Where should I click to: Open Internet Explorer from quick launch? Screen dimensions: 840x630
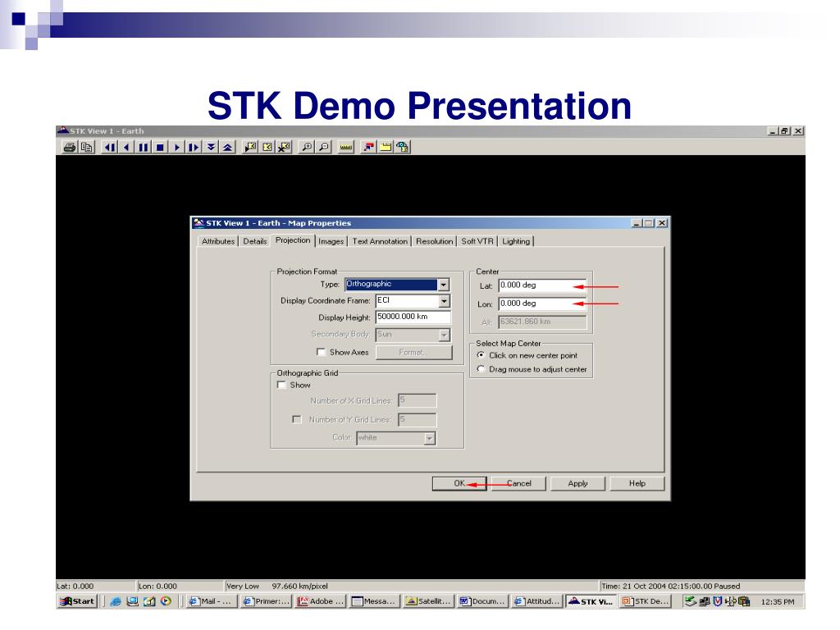click(115, 601)
